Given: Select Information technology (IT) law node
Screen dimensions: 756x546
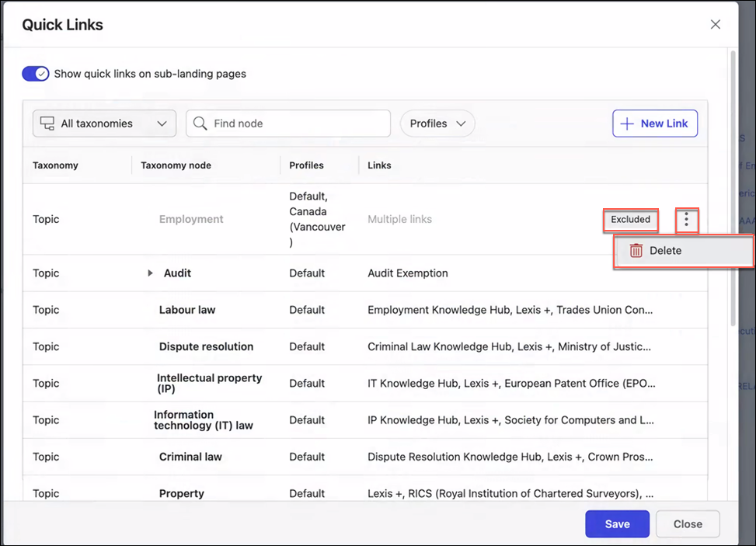Looking at the screenshot, I should (x=204, y=419).
